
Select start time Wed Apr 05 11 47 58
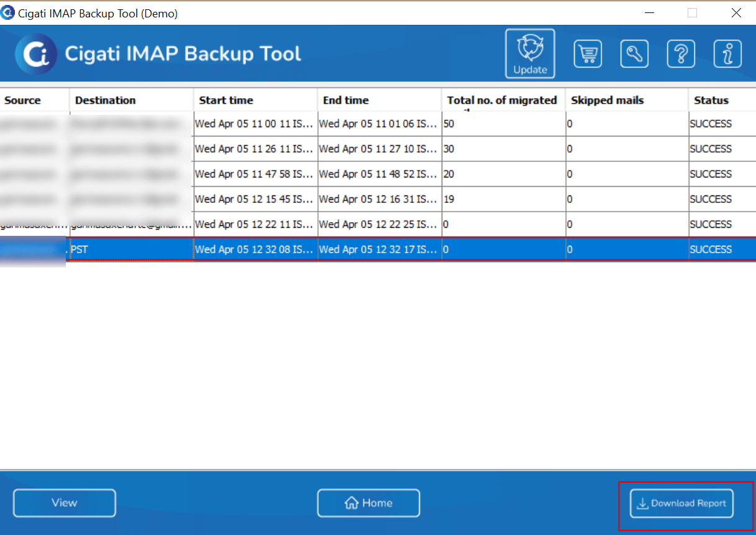click(256, 174)
